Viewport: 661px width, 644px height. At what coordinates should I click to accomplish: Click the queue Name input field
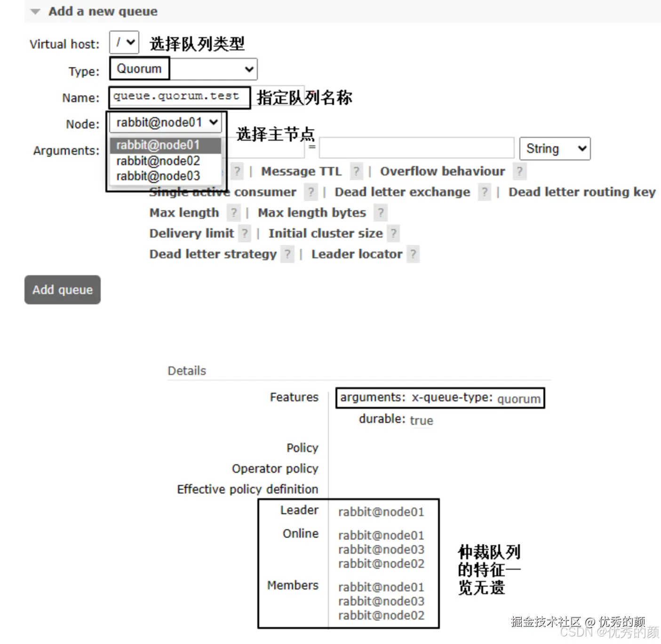pos(178,97)
